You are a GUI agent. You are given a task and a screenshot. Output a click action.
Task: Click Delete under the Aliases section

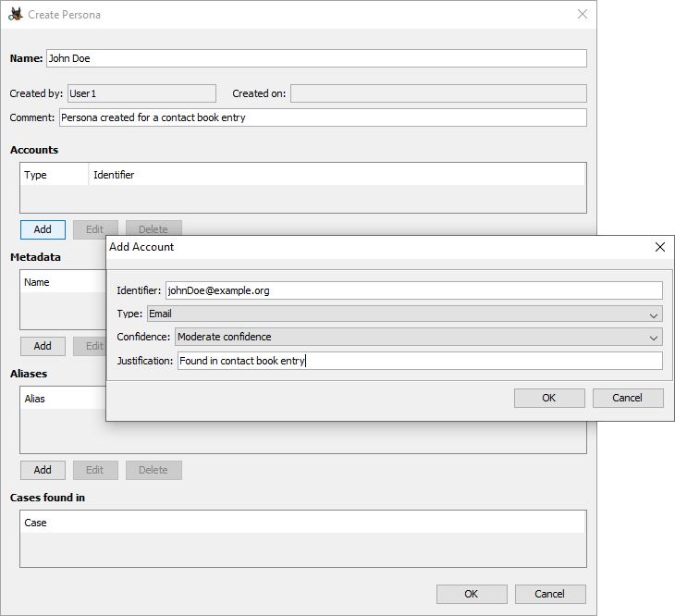point(153,470)
